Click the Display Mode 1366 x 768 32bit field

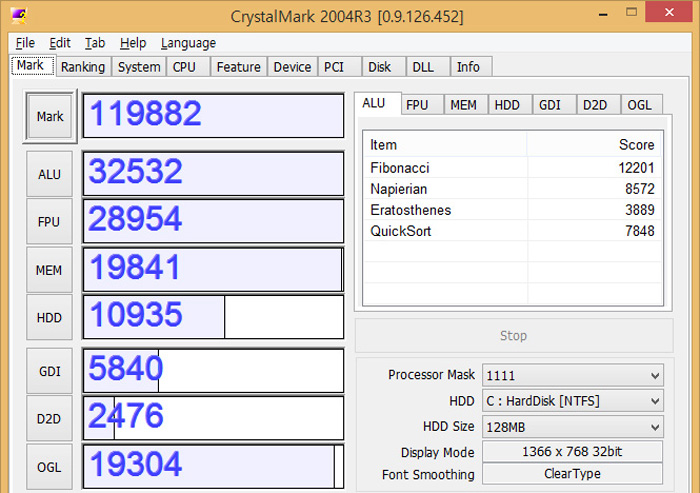pos(572,451)
